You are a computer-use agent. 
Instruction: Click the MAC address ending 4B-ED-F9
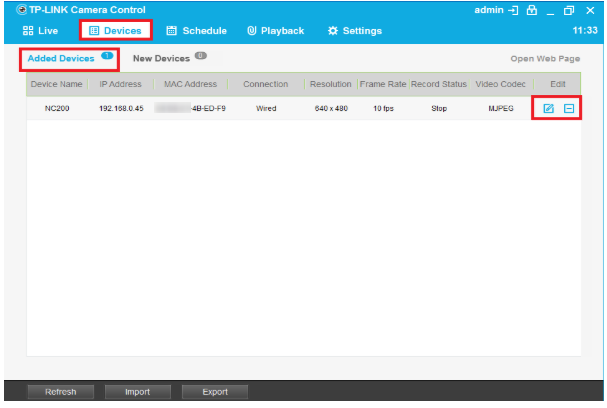(190, 108)
